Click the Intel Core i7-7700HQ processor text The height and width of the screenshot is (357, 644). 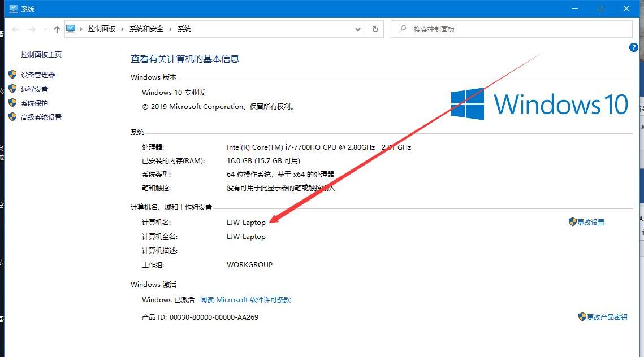tap(319, 147)
